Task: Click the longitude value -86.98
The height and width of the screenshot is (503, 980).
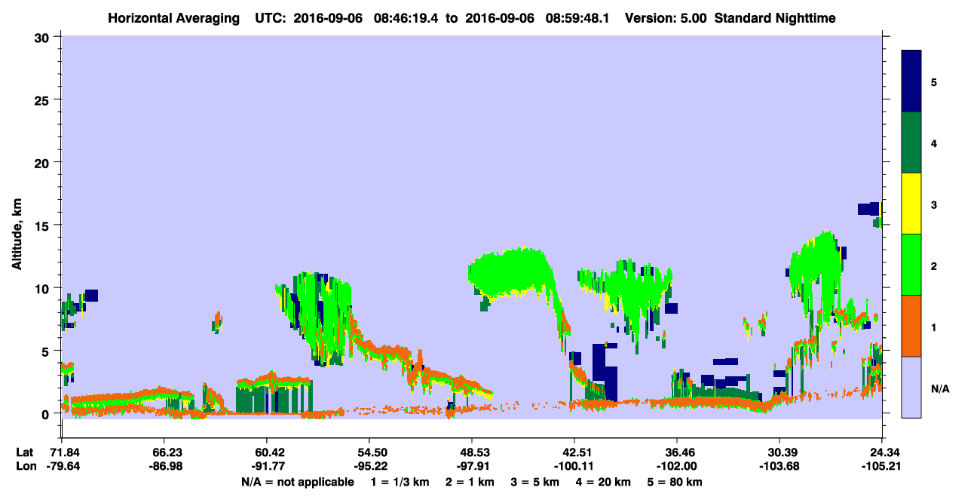Action: point(164,467)
